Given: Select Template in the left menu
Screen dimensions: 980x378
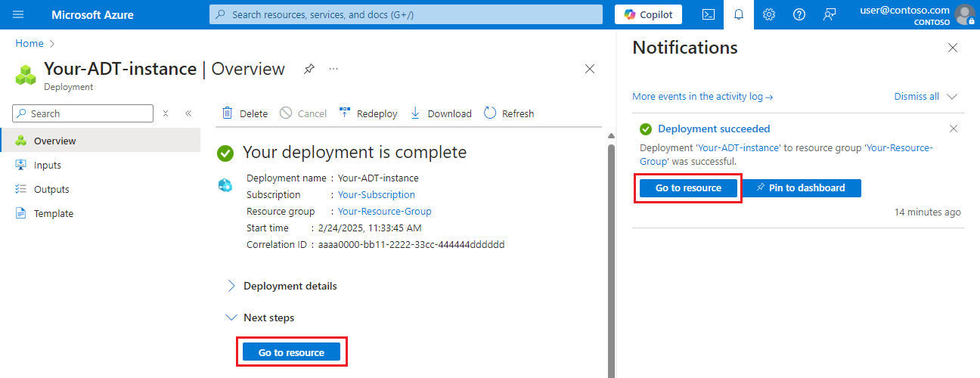Looking at the screenshot, I should 53,213.
